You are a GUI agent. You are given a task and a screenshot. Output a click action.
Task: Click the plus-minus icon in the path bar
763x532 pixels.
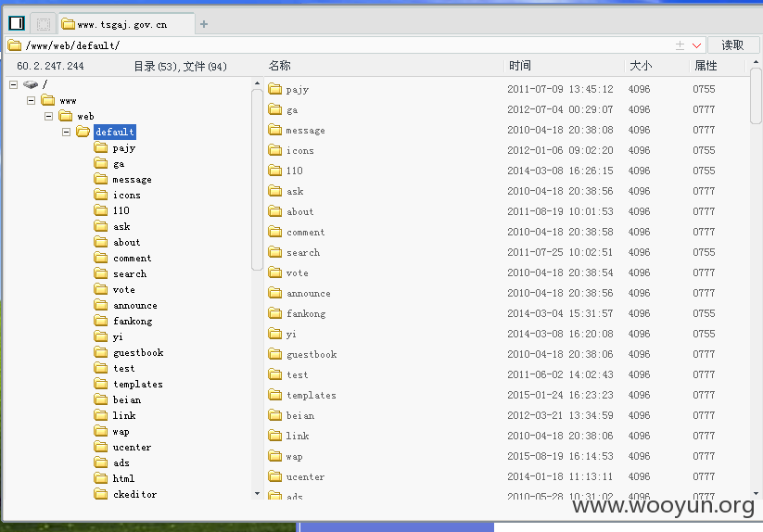(680, 45)
